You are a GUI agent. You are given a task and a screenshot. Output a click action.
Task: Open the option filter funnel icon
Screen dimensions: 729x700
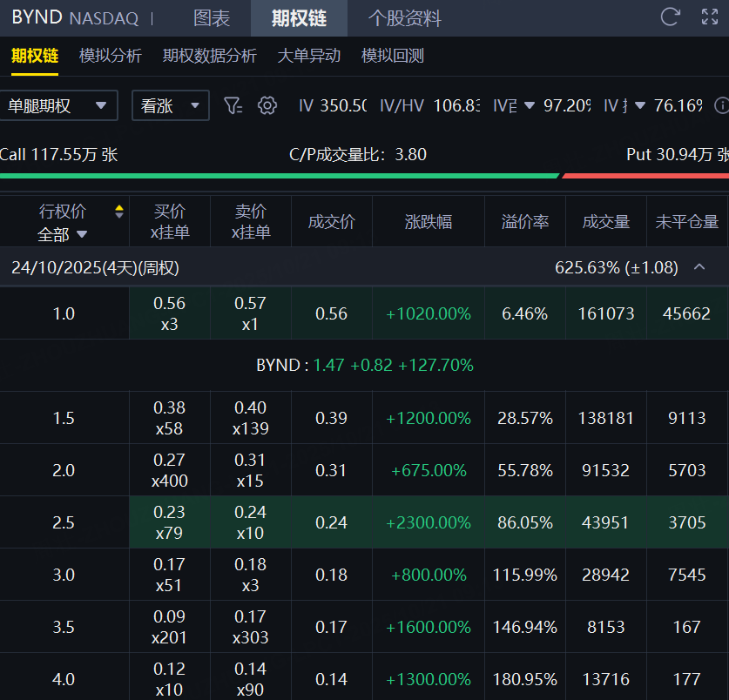(232, 105)
